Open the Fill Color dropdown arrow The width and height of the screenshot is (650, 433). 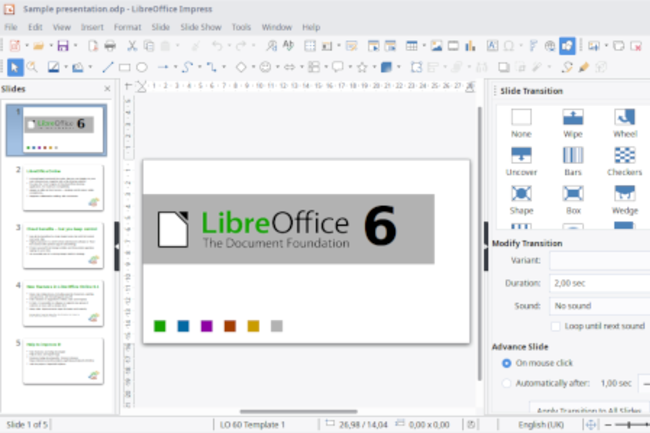(x=90, y=67)
